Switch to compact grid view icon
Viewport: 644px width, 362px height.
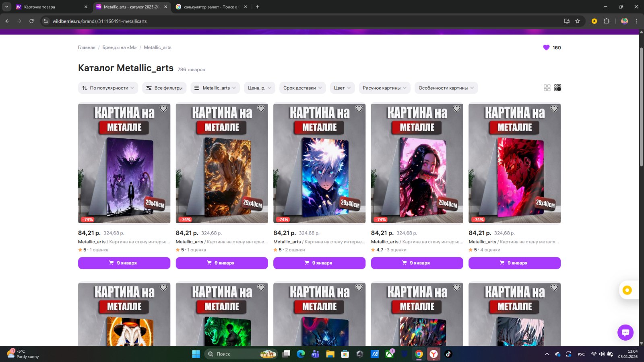[557, 88]
